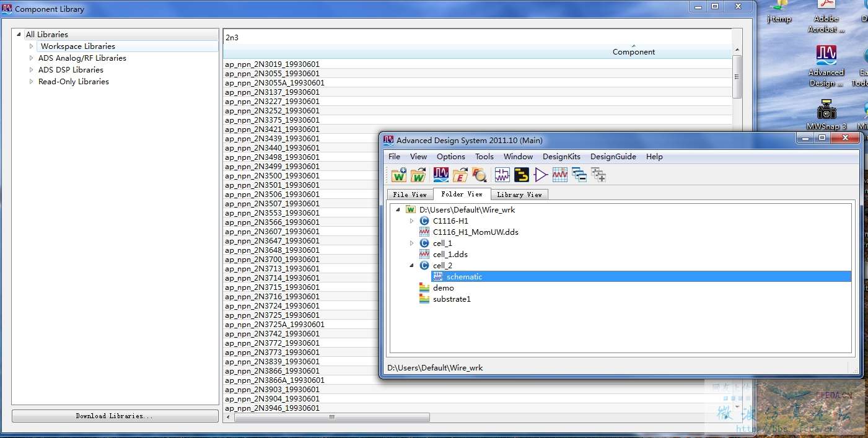
Task: Select ap_npn_2N3440_19930601 component
Action: pyautogui.click(x=272, y=148)
